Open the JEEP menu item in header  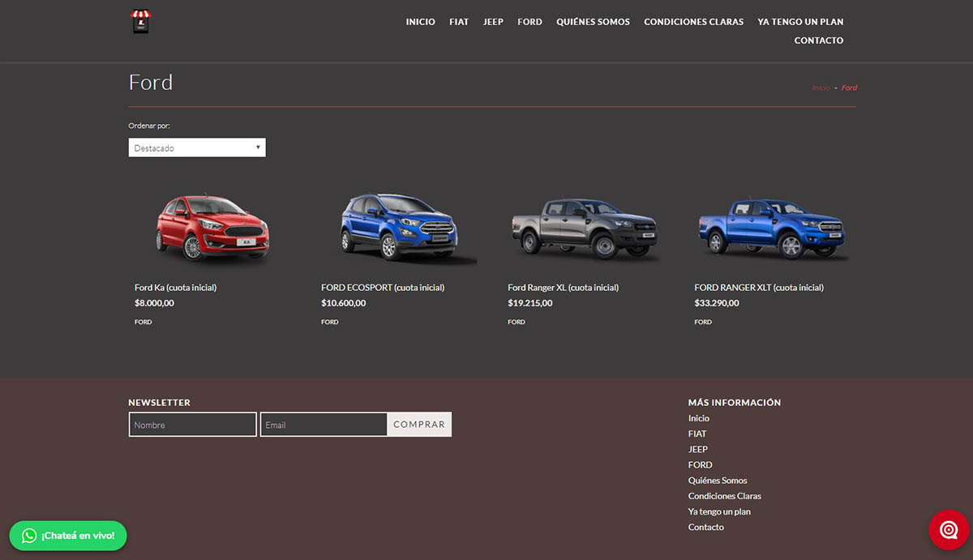(x=493, y=22)
